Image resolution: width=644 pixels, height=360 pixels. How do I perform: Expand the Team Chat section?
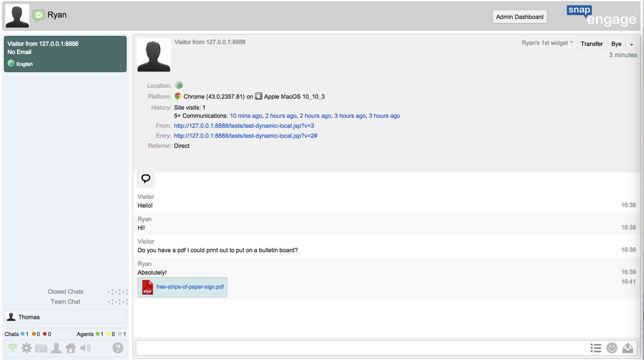pos(65,301)
